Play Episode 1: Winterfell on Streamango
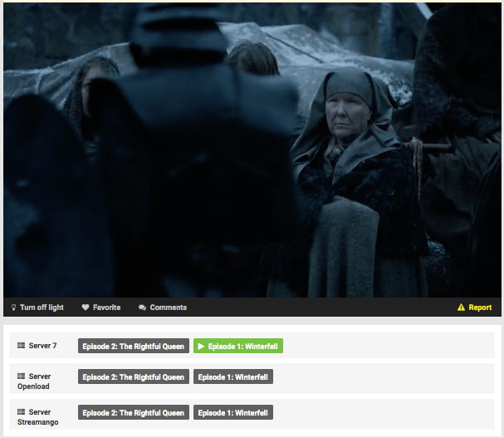Image resolution: width=504 pixels, height=438 pixels. point(233,412)
